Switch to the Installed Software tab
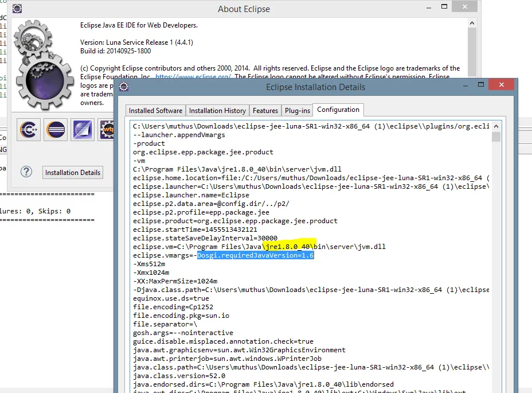 coord(156,110)
